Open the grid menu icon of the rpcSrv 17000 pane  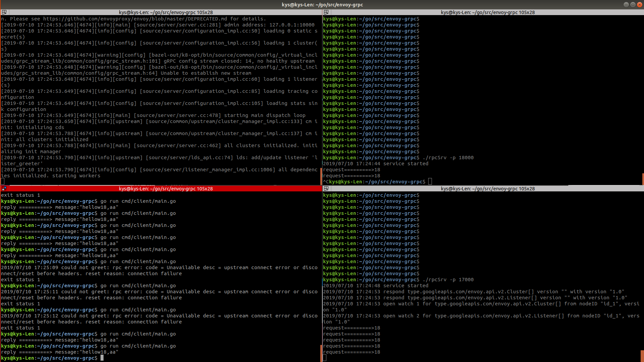(326, 189)
